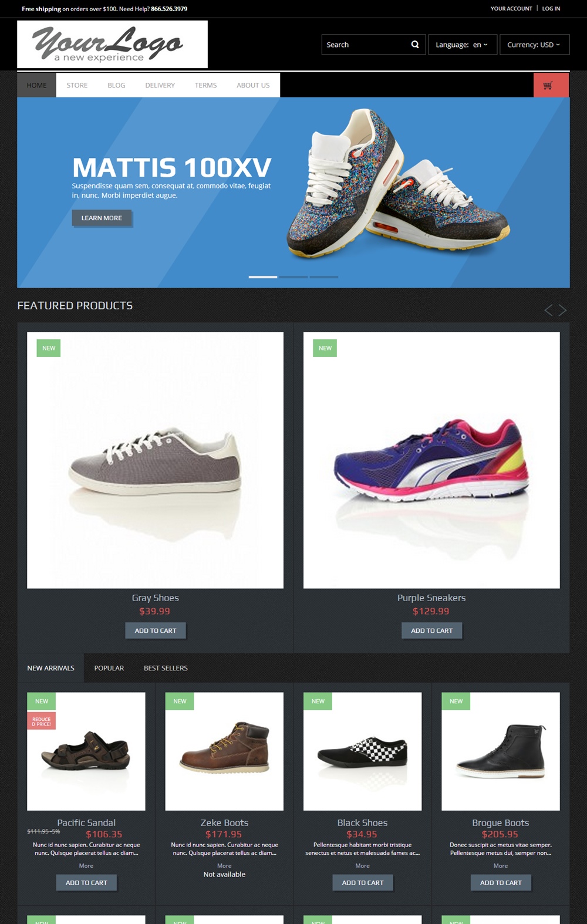587x924 pixels.
Task: Go to next featured products arrow
Action: click(x=562, y=310)
